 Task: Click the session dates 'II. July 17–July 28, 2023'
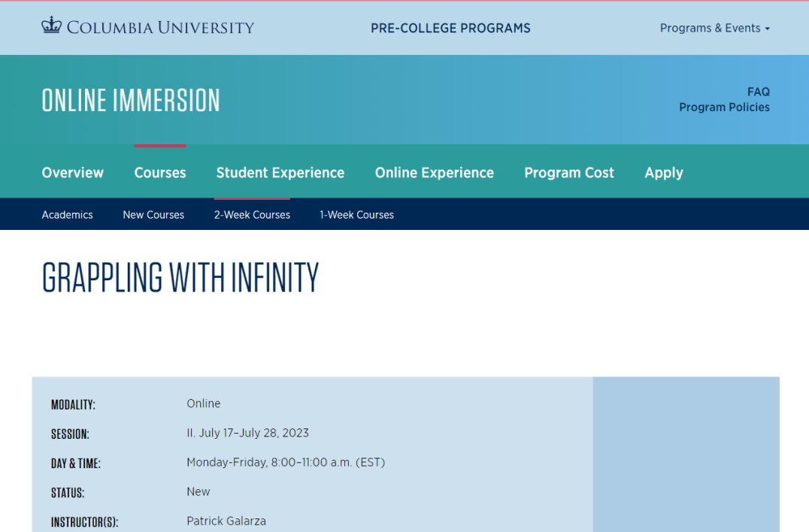pos(247,433)
